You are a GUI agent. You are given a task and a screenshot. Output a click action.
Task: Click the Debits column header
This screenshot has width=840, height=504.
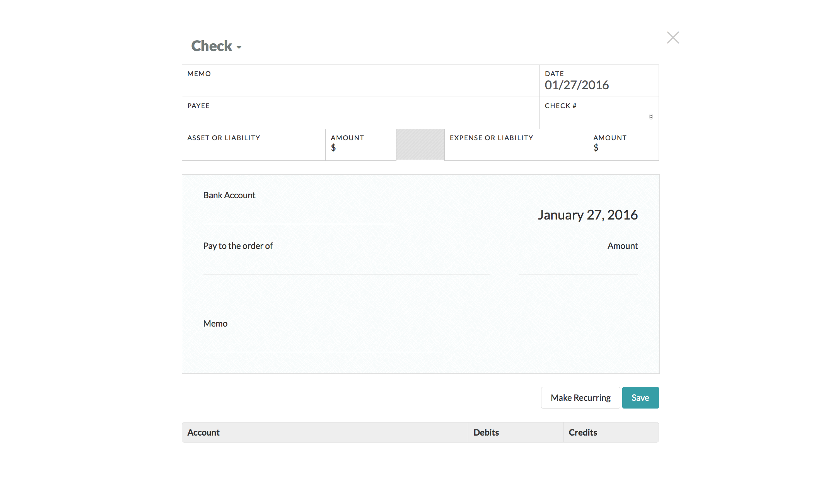(x=486, y=432)
